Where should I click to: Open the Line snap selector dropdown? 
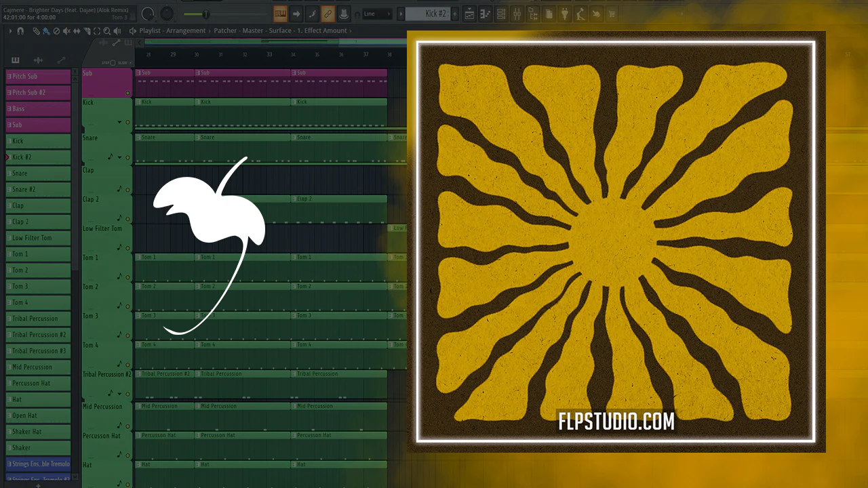pos(376,14)
